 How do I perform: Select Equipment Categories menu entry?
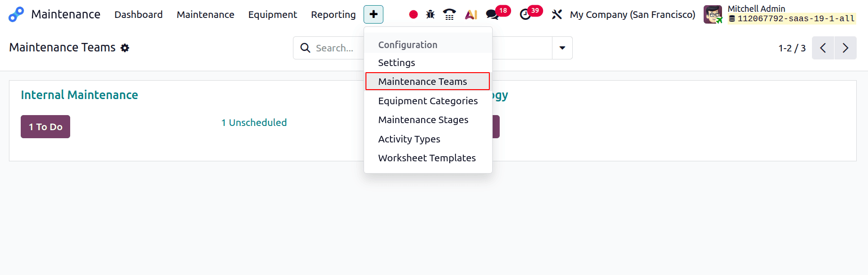point(428,101)
